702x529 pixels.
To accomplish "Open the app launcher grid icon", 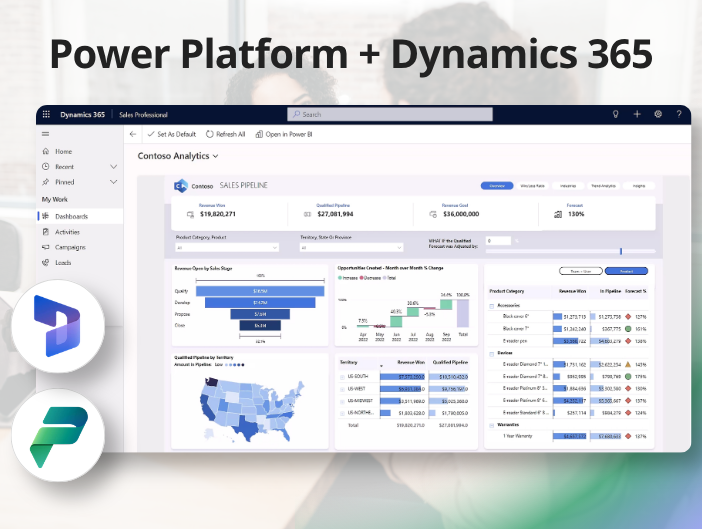I will pyautogui.click(x=46, y=114).
